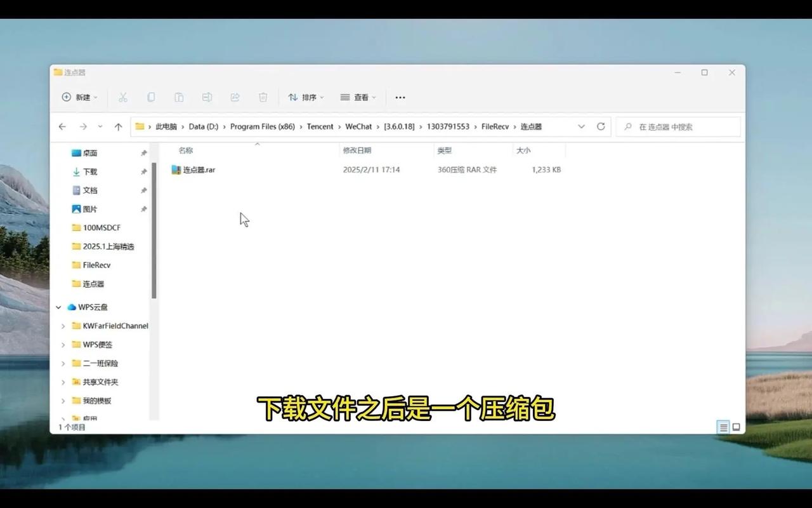This screenshot has width=812, height=508.
Task: Expand the 共享文件夹 folder node
Action: [63, 382]
